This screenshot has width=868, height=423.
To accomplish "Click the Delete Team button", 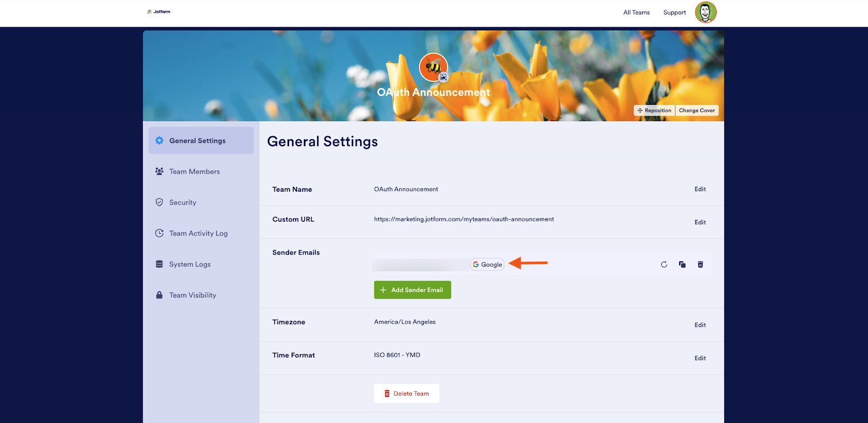I will [x=406, y=394].
